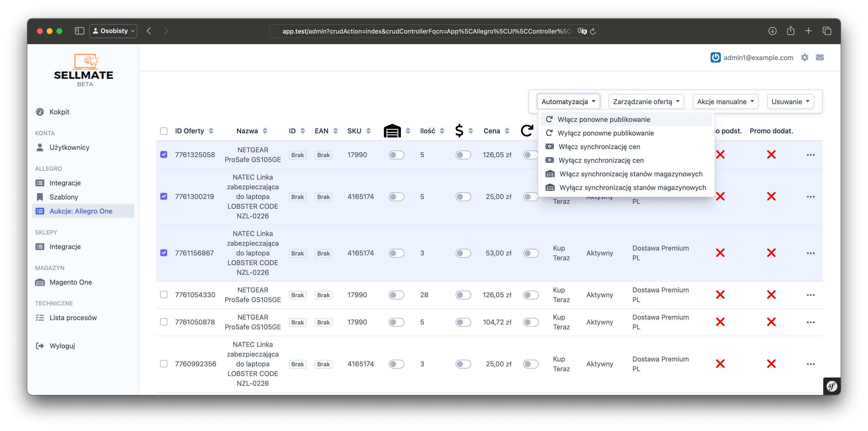
Task: Uncheck the checkbox for offer 7761300219
Action: tap(164, 197)
